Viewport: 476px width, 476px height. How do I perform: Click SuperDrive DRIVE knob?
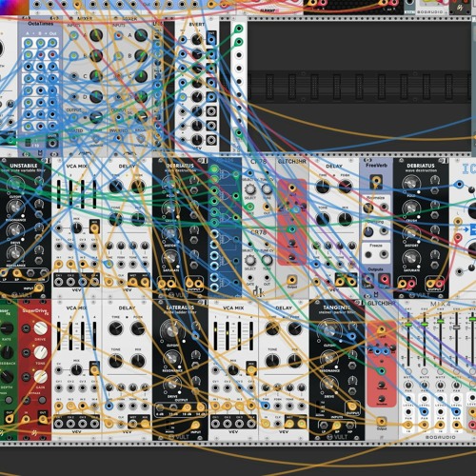41,328
